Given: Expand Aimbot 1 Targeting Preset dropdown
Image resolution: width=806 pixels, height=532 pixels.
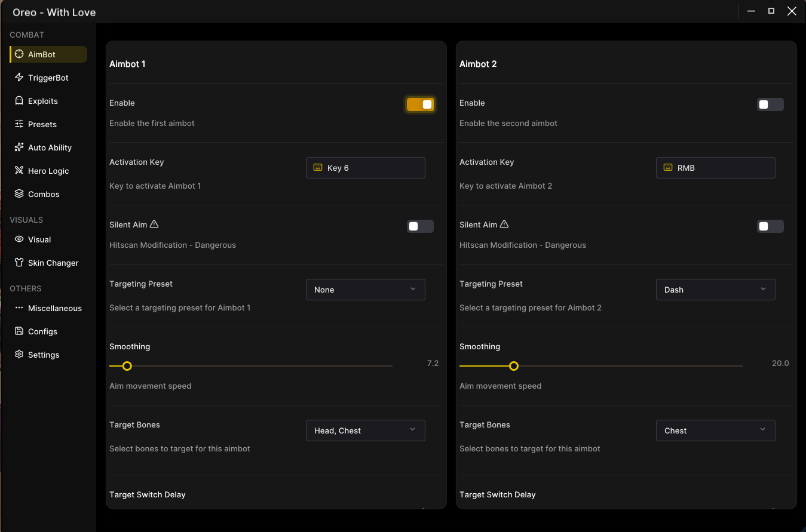Looking at the screenshot, I should pyautogui.click(x=366, y=290).
